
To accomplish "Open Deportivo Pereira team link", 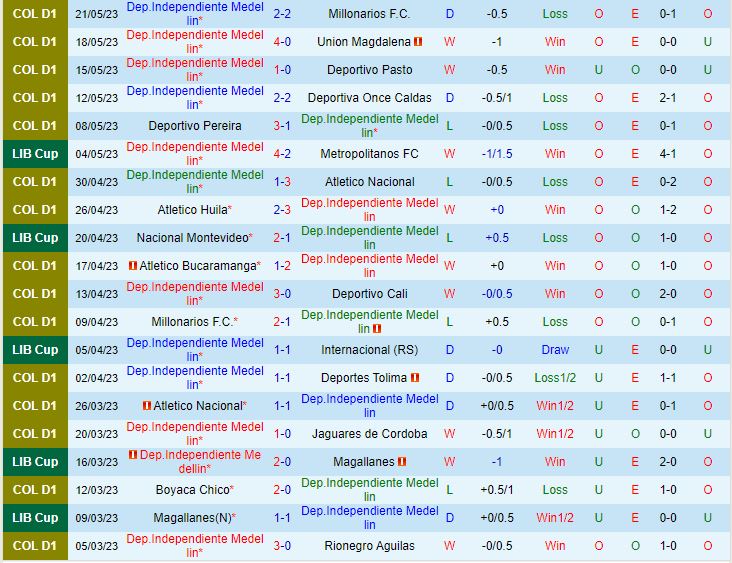I will [x=195, y=126].
